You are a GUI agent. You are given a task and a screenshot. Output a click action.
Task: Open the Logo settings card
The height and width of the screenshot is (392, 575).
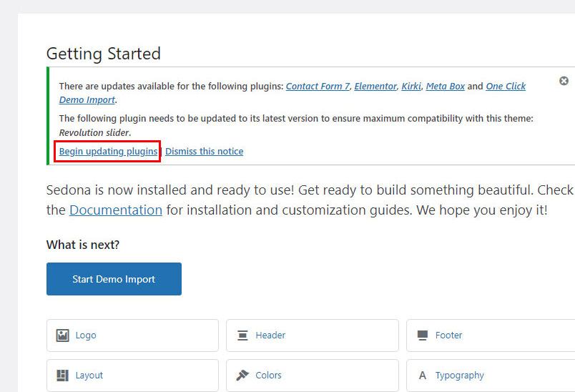tap(132, 335)
